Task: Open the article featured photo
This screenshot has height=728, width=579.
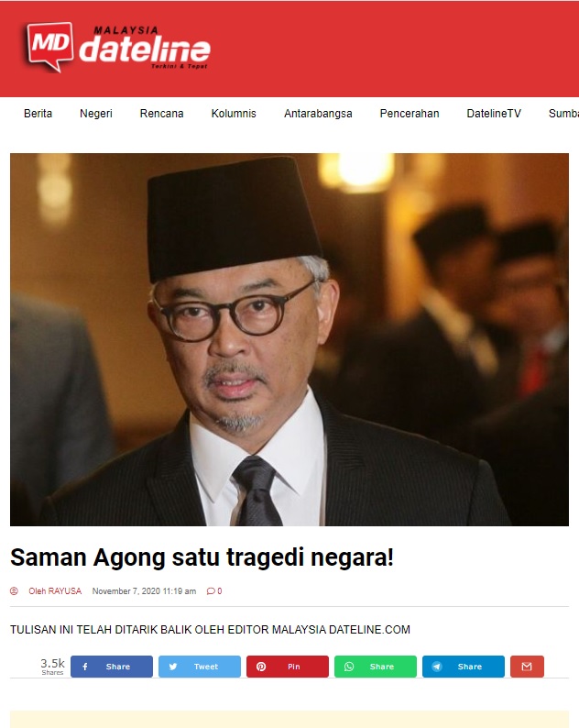Action: coord(289,339)
